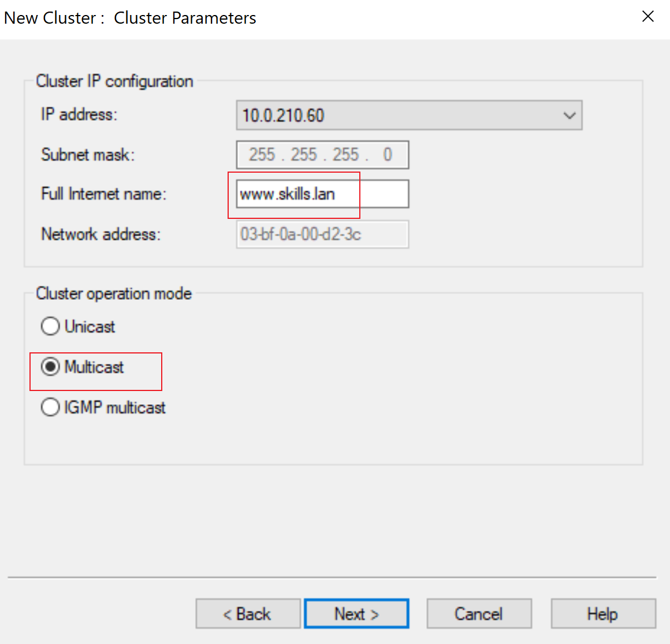Click the "Subnet mask:" label text
Screen dimensions: 670x644
(x=88, y=155)
